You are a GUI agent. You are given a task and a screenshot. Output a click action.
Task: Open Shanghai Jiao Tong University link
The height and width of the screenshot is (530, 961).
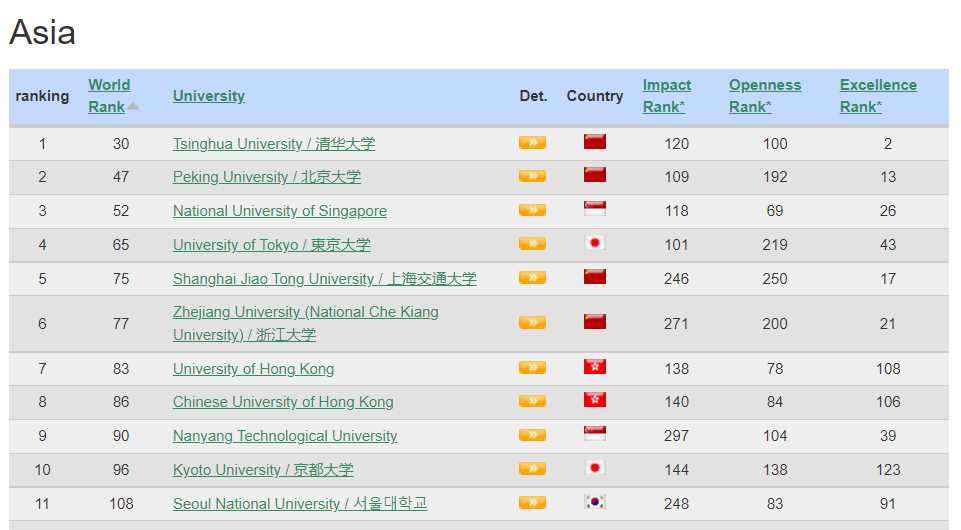coord(324,278)
